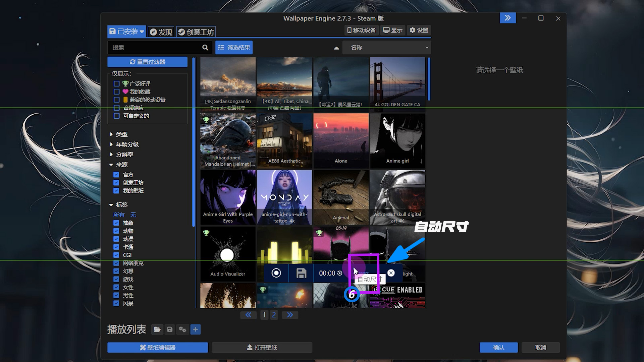
Task: Click the wallpaper grid vertical scrollbar
Action: [429, 79]
